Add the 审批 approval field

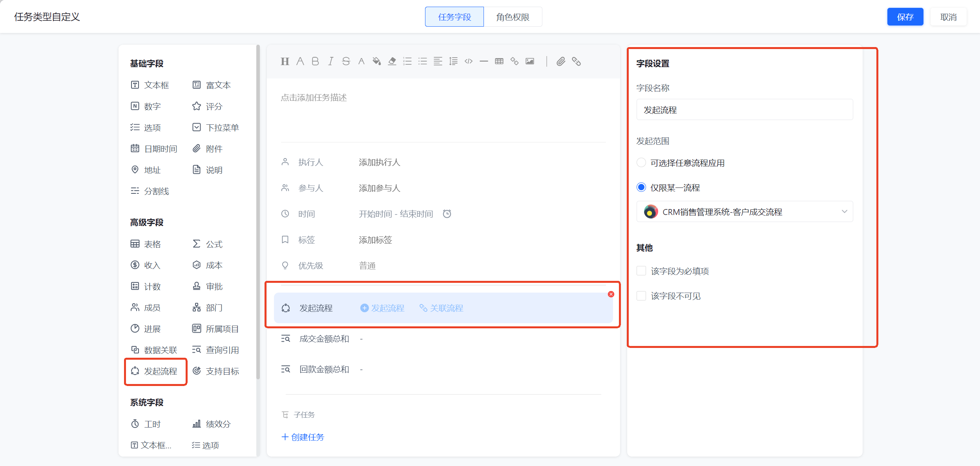point(208,286)
